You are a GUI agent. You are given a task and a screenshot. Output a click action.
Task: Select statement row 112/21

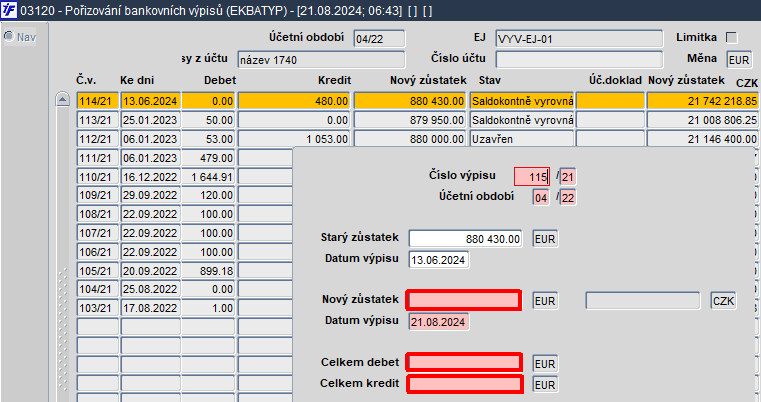tap(417, 139)
